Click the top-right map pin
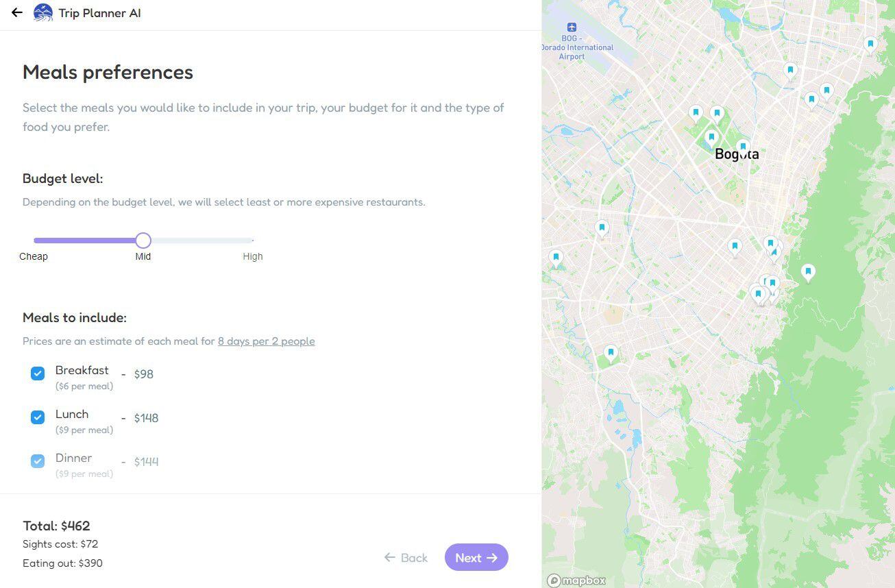Image resolution: width=895 pixels, height=588 pixels. [870, 45]
